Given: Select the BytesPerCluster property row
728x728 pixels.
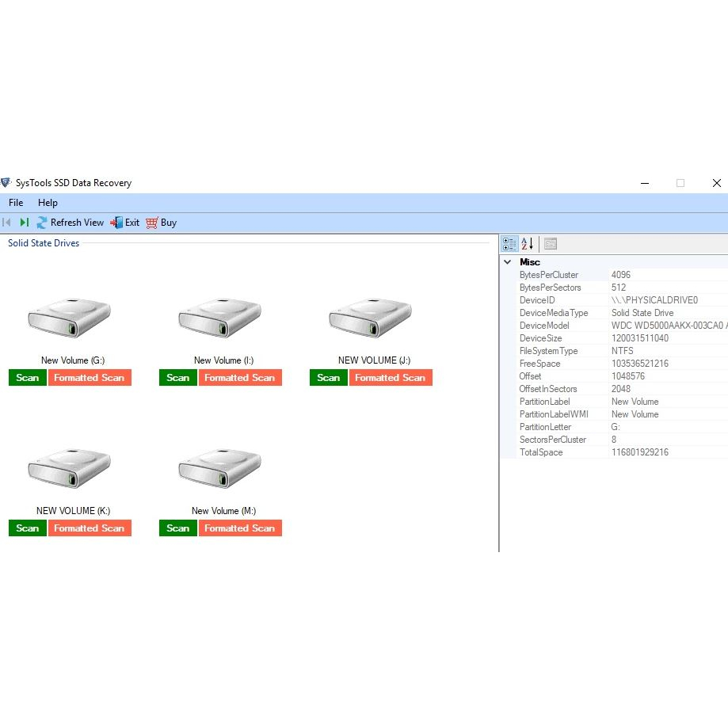Looking at the screenshot, I should [622, 275].
